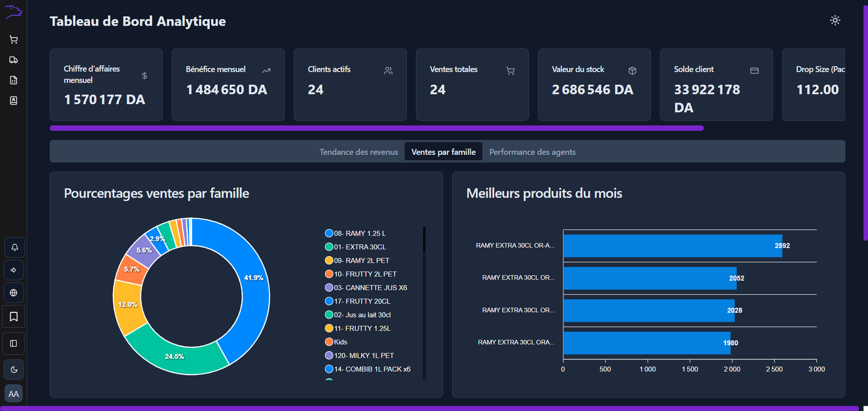Image resolution: width=868 pixels, height=411 pixels.
Task: Switch to dark mode with moon icon
Action: (14, 370)
